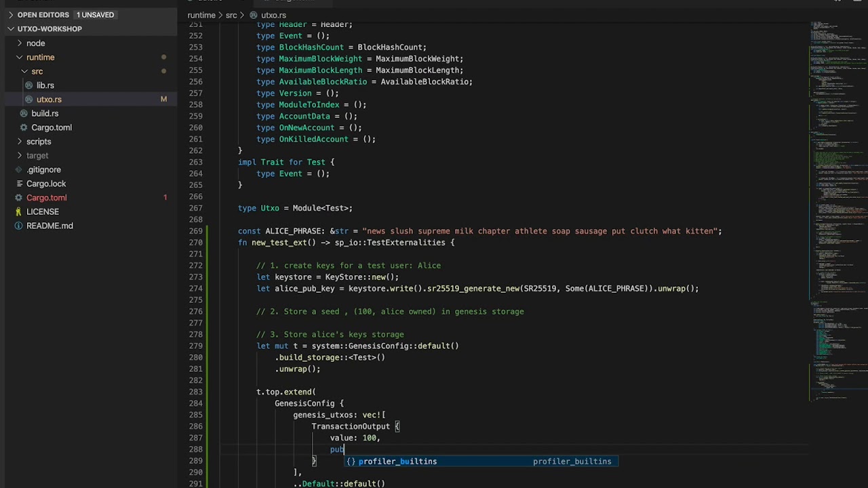Click the 1 UNSAVED badge
868x488 pixels.
(x=95, y=15)
